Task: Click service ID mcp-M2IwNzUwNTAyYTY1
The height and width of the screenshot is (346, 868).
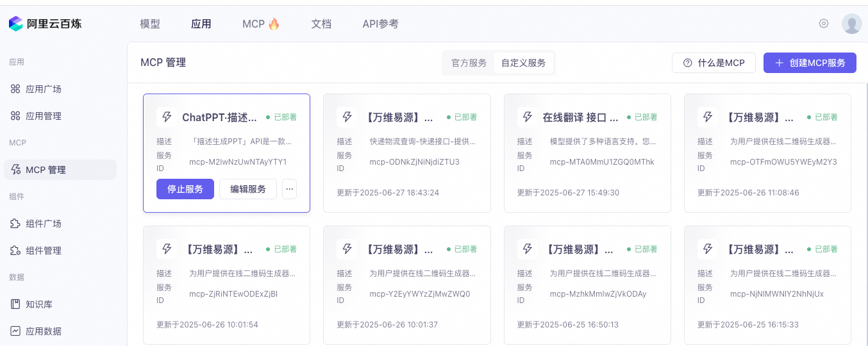Action: [238, 161]
